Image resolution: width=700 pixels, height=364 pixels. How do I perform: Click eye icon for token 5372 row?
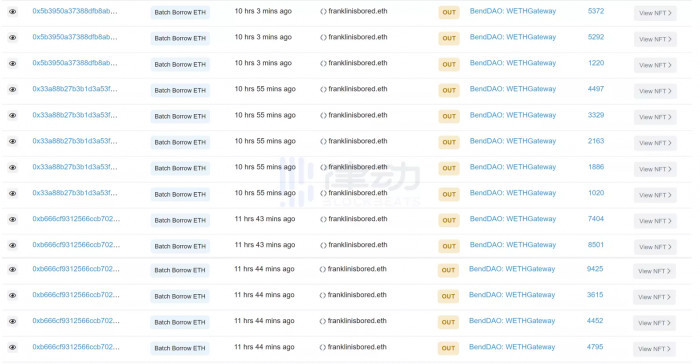(x=12, y=12)
